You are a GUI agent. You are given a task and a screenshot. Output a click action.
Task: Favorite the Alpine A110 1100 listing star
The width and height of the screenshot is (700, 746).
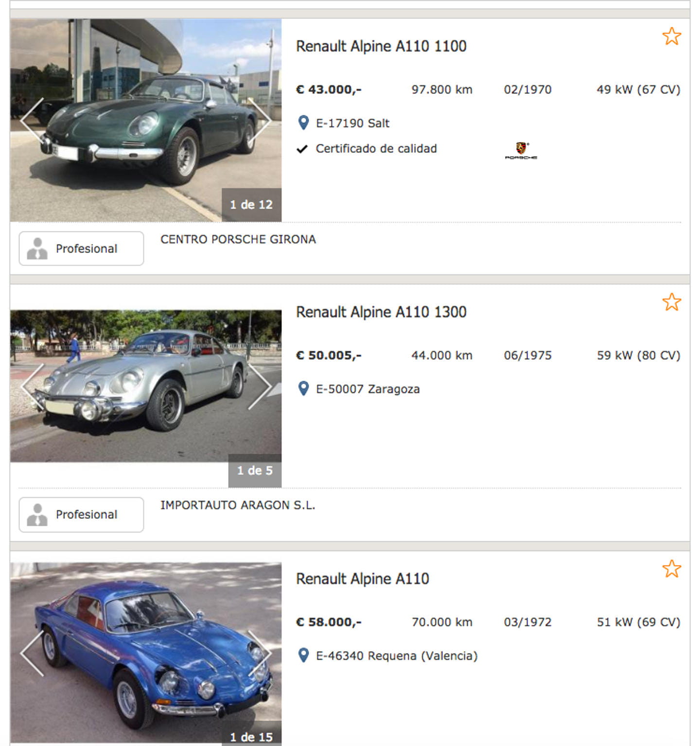pos(671,36)
